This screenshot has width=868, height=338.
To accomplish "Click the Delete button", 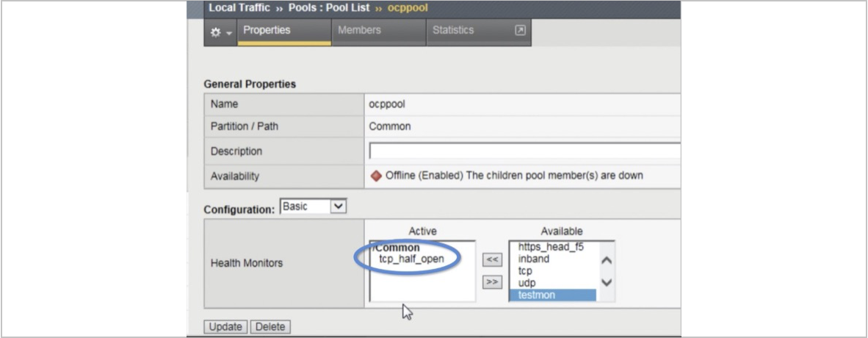I will point(270,327).
